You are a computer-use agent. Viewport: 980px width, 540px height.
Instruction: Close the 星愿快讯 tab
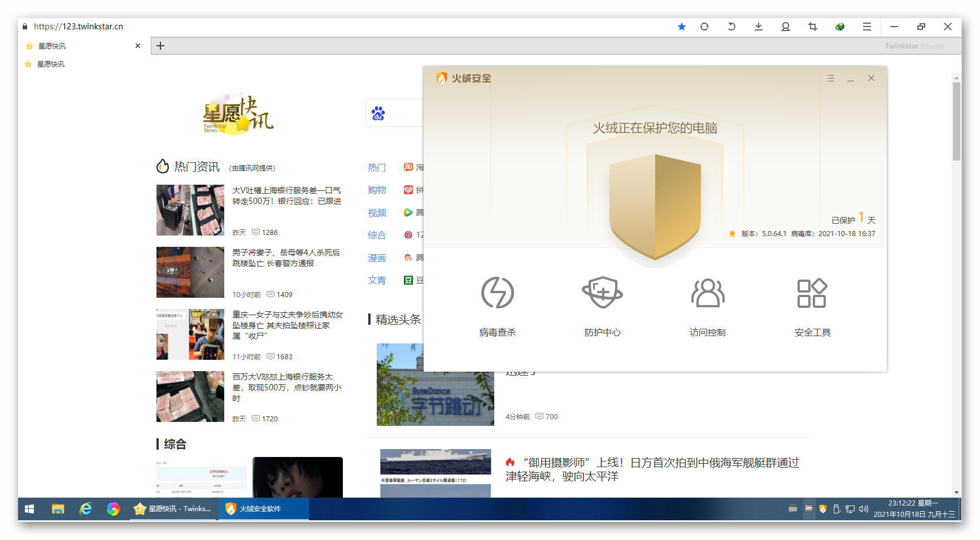138,46
